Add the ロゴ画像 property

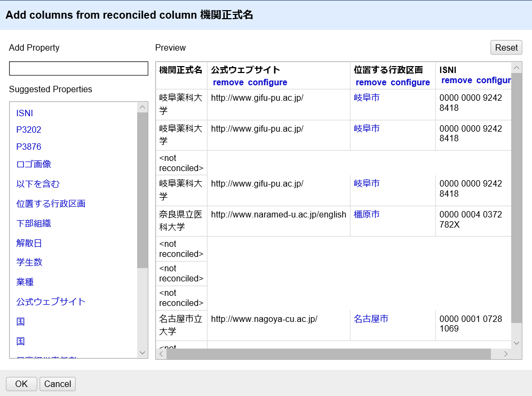pyautogui.click(x=33, y=164)
